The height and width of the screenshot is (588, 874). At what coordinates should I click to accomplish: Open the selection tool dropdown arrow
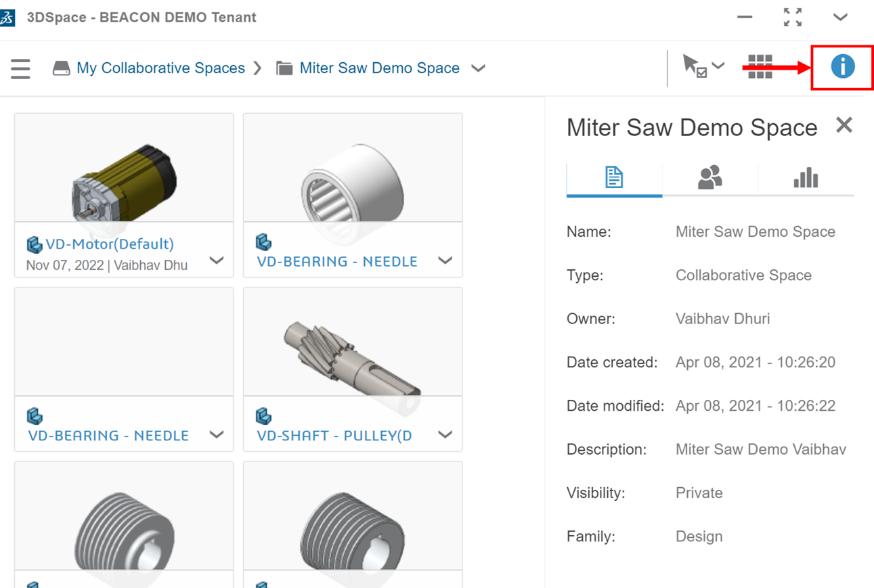coord(718,66)
